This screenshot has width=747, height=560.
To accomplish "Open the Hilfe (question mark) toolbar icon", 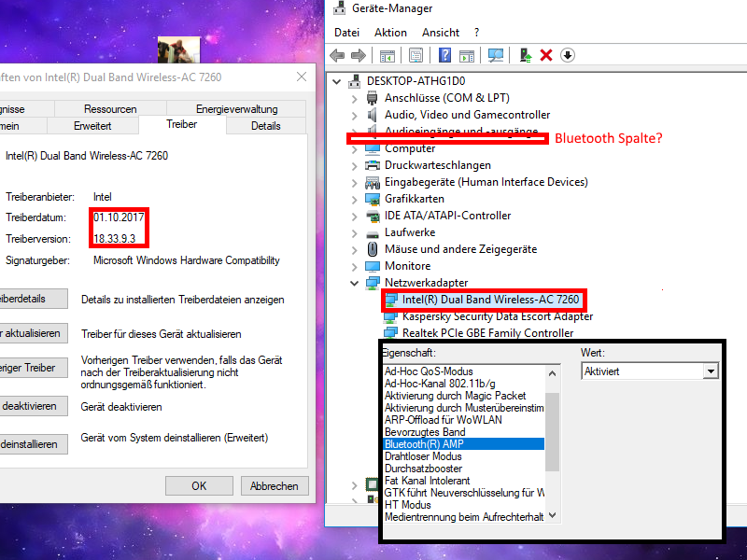I will click(x=444, y=55).
